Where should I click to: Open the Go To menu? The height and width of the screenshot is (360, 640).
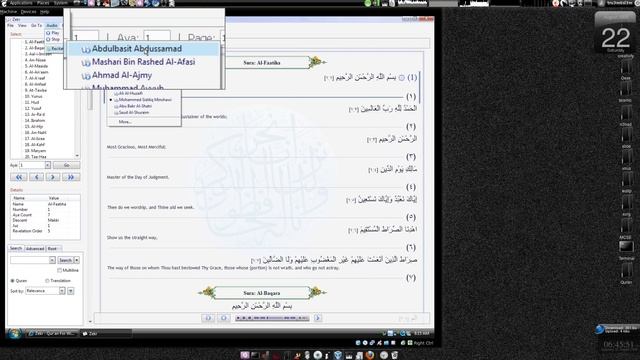click(36, 25)
